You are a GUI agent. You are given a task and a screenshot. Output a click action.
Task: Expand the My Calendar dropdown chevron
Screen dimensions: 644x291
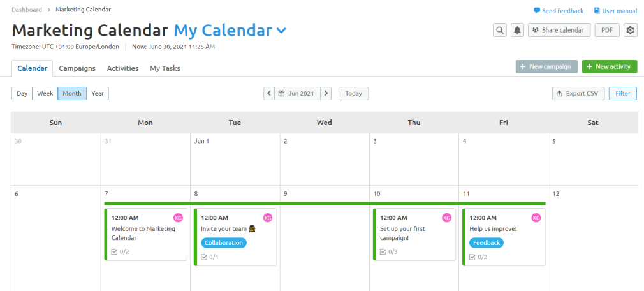tap(281, 31)
